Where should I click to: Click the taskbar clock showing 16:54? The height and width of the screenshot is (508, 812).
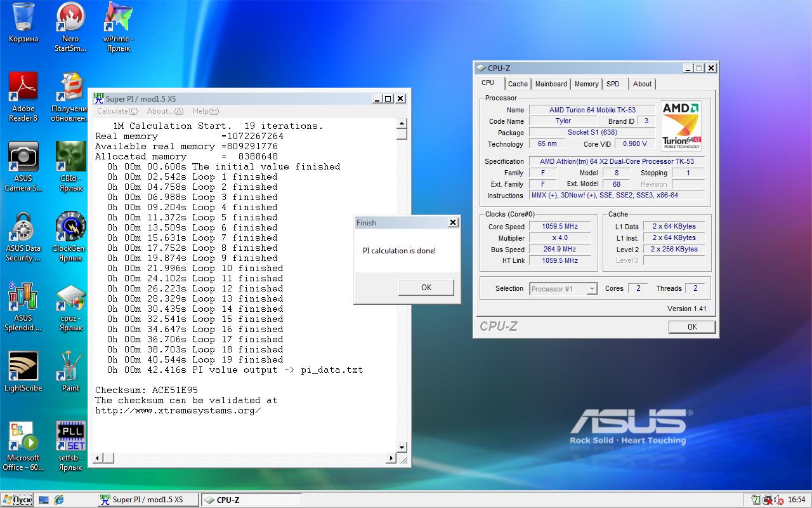796,500
